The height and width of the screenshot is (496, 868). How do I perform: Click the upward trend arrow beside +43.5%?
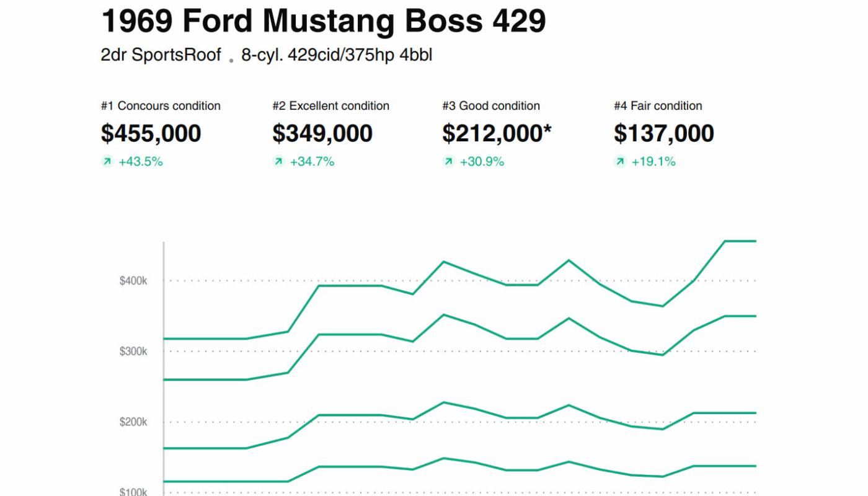coord(107,162)
